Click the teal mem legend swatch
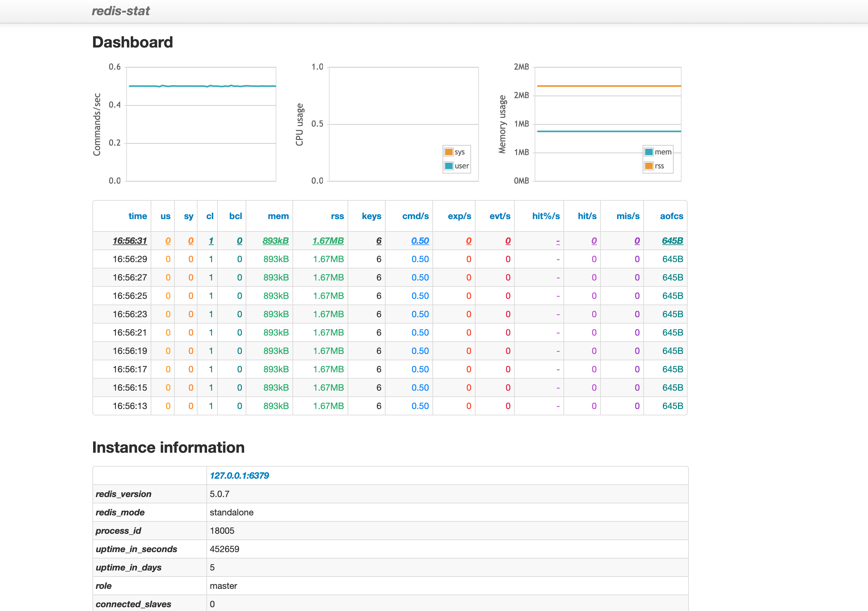 tap(649, 152)
